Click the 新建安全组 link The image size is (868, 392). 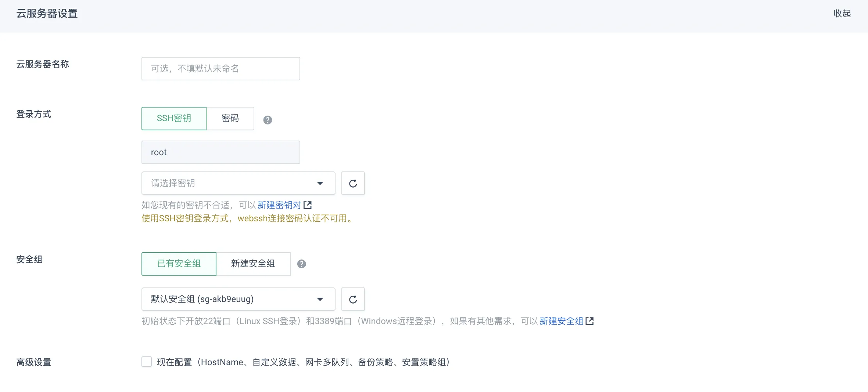click(561, 321)
